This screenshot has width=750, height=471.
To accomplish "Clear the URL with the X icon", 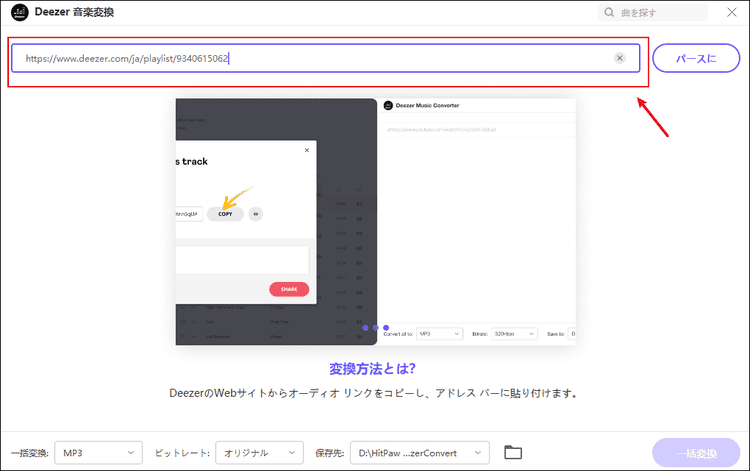I will pos(619,58).
